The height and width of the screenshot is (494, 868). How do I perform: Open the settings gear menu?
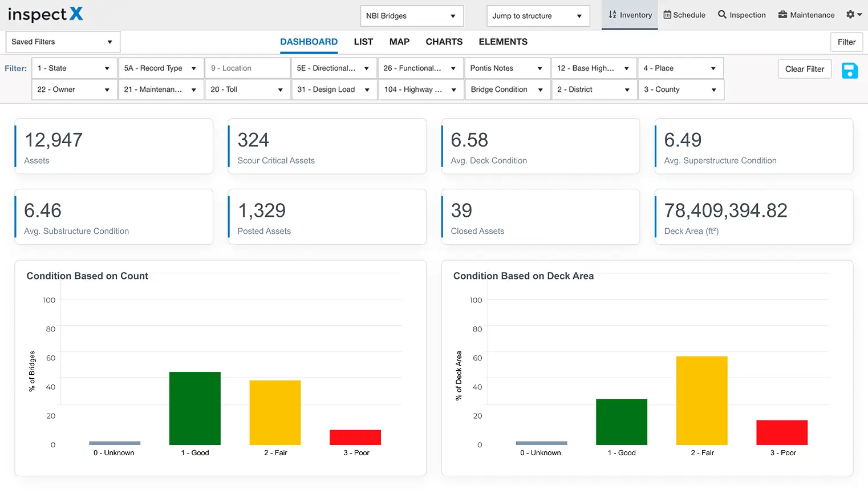854,15
